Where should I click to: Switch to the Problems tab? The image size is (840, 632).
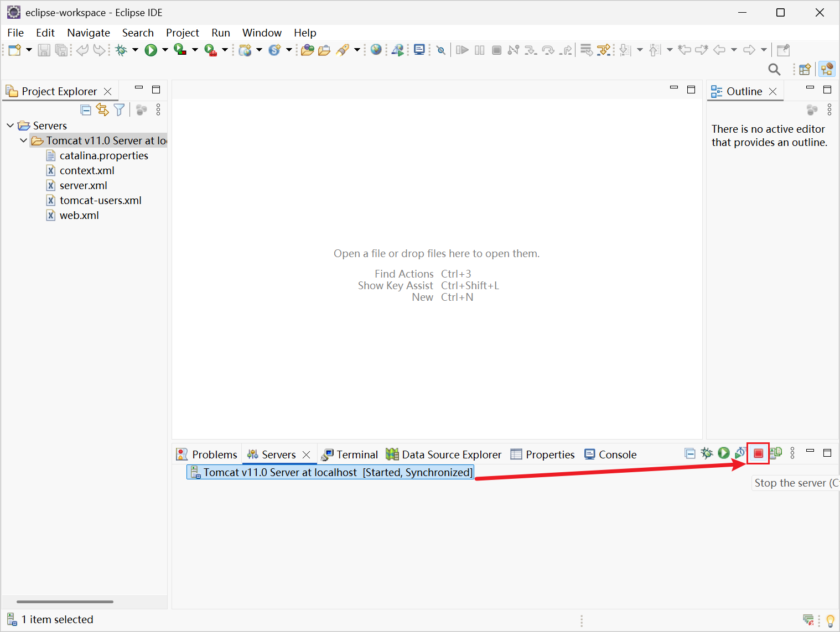[x=207, y=455]
